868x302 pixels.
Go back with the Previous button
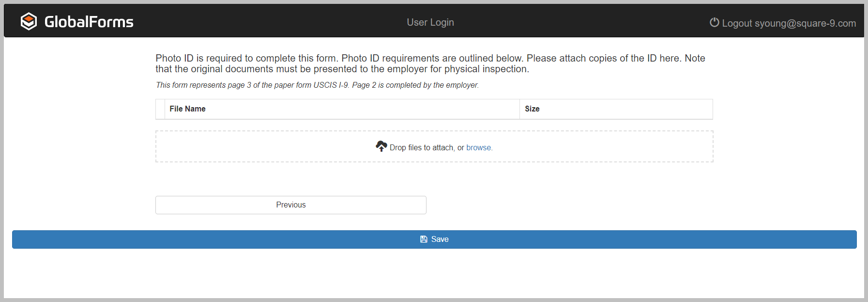[x=290, y=205]
